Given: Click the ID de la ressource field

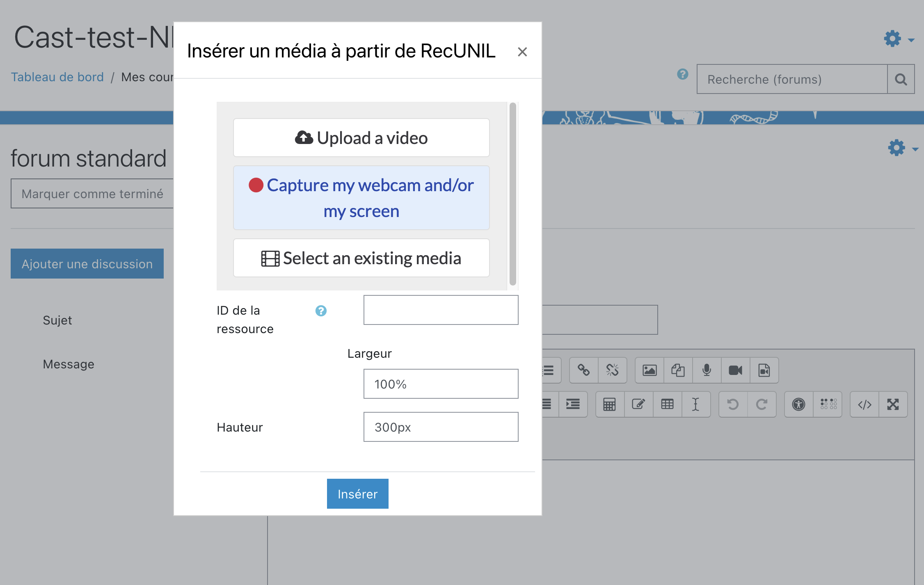Looking at the screenshot, I should 441,310.
